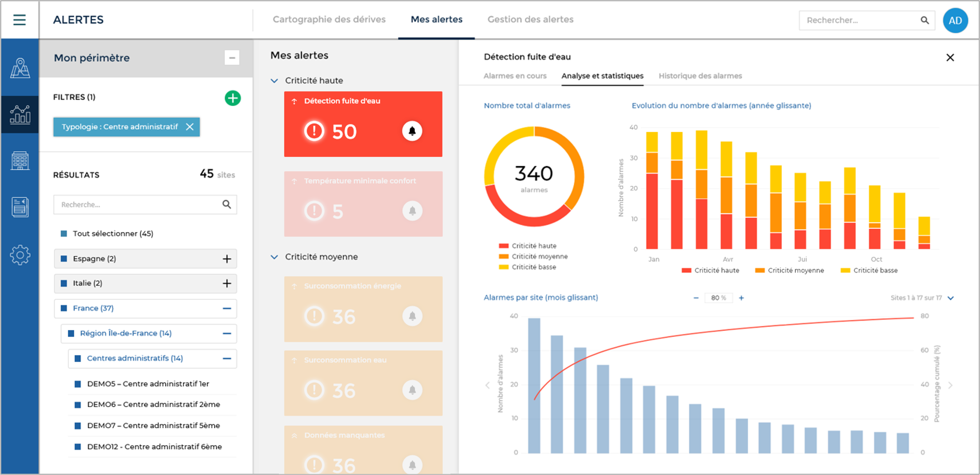Go to next sites with right arrow

pyautogui.click(x=950, y=385)
